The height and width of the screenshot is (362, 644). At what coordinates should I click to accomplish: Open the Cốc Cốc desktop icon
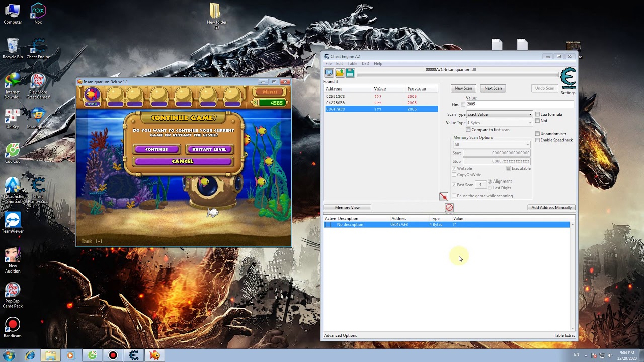(x=13, y=153)
